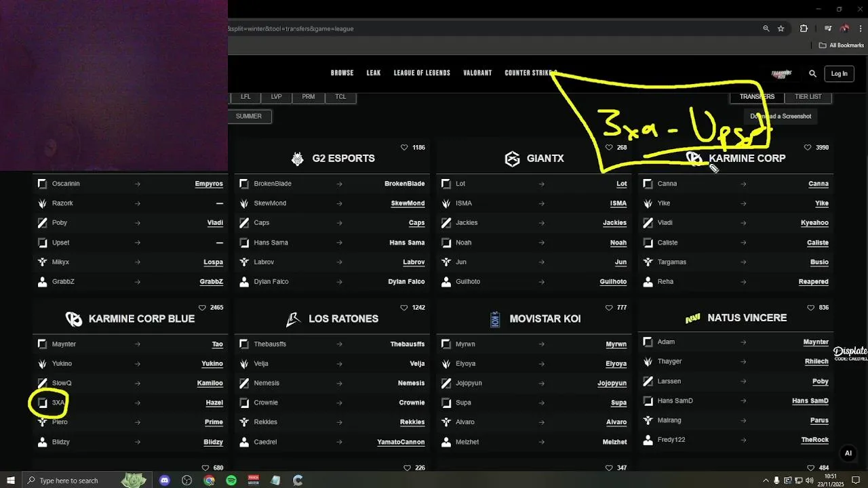Select the LFL league tab
This screenshot has width=868, height=488.
point(245,97)
